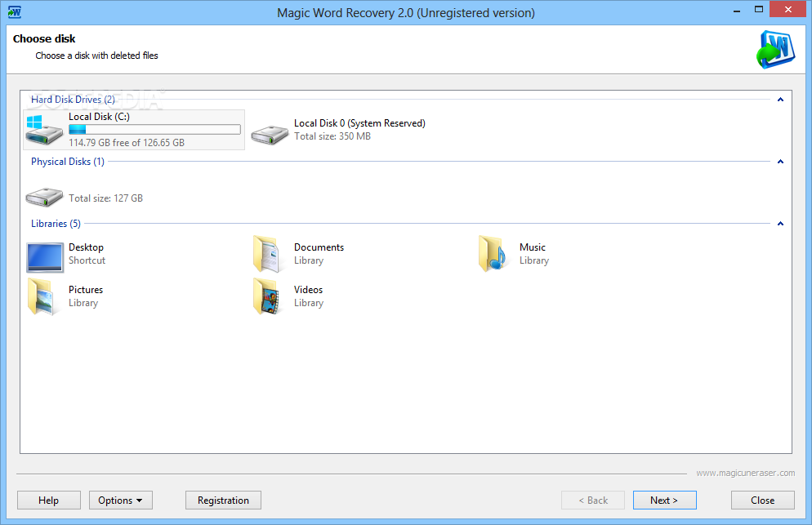The height and width of the screenshot is (525, 812).
Task: Click the 'Music' label text
Action: pyautogui.click(x=533, y=247)
